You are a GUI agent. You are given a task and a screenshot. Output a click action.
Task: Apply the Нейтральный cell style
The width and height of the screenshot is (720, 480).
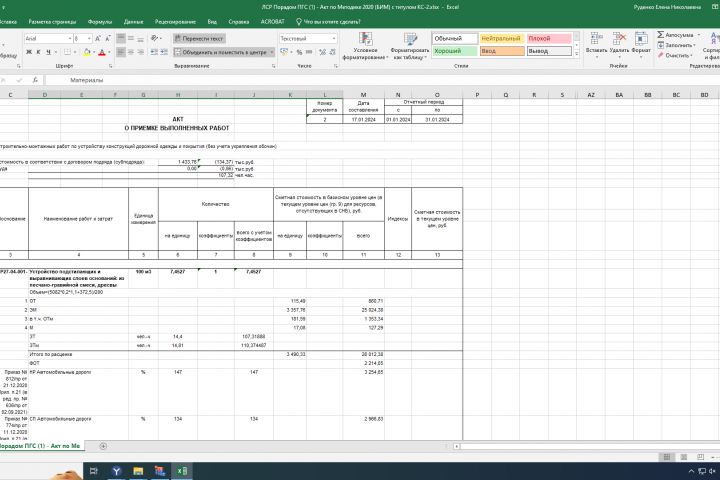click(501, 39)
